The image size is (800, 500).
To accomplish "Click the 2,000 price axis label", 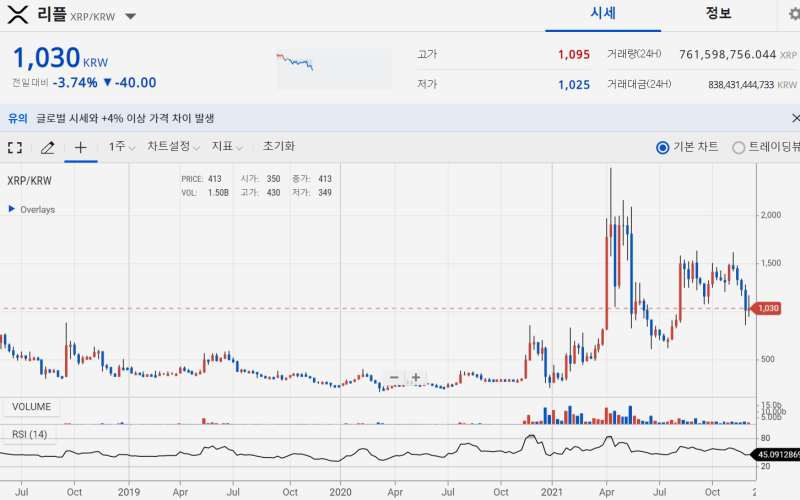I will pyautogui.click(x=771, y=215).
